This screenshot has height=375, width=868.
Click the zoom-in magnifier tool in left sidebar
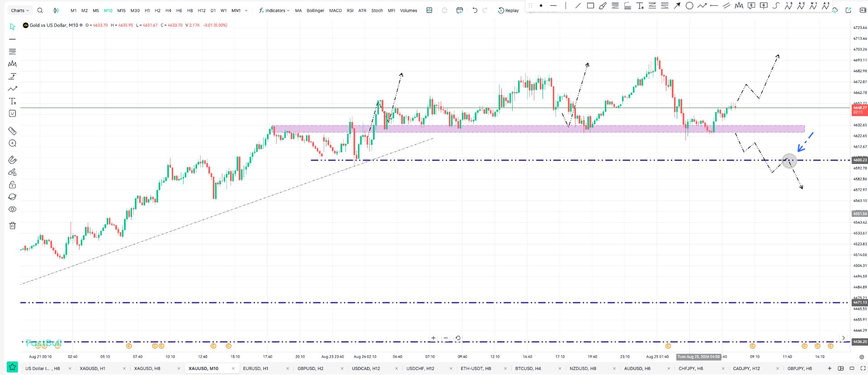12,143
